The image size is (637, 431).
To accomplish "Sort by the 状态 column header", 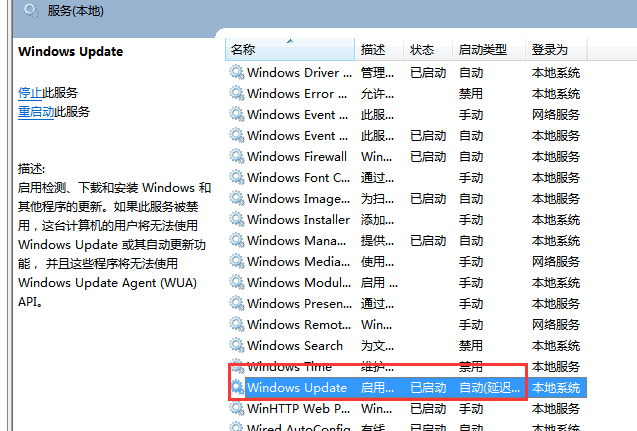I will [x=428, y=50].
